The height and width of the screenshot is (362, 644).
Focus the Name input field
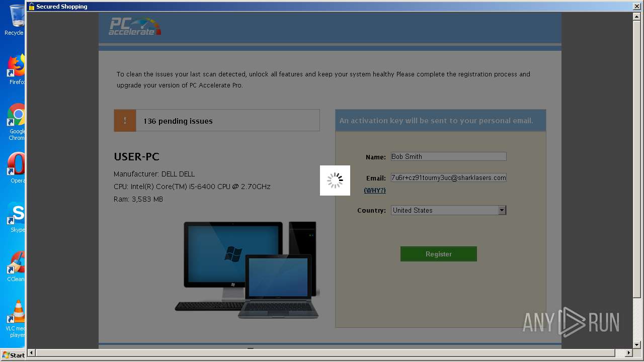(448, 156)
